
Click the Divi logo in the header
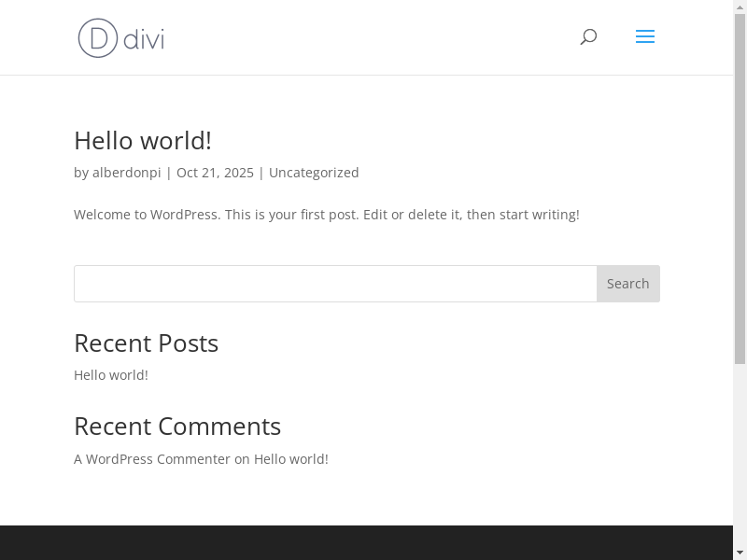click(x=121, y=38)
